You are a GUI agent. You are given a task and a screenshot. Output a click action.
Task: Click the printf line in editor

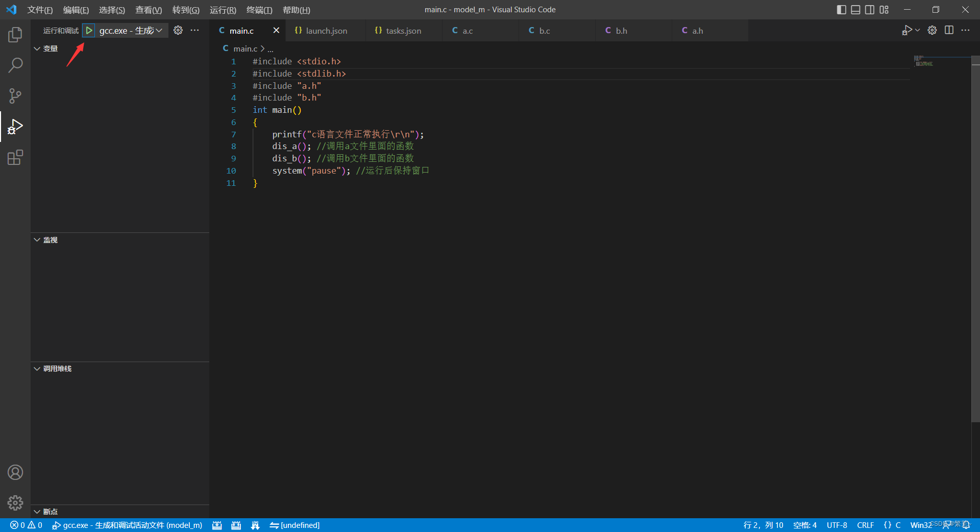coord(348,134)
